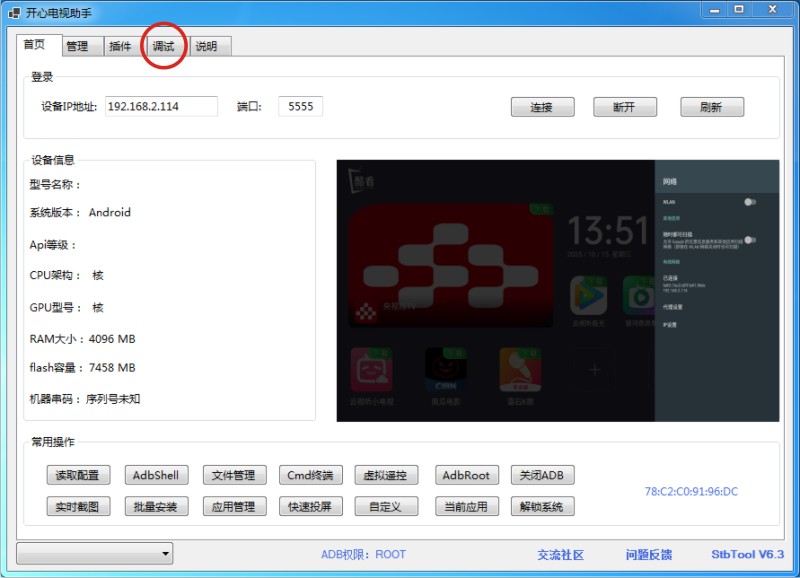Toggle the WLAN switch in the preview
This screenshot has height=578, width=800.
[748, 202]
